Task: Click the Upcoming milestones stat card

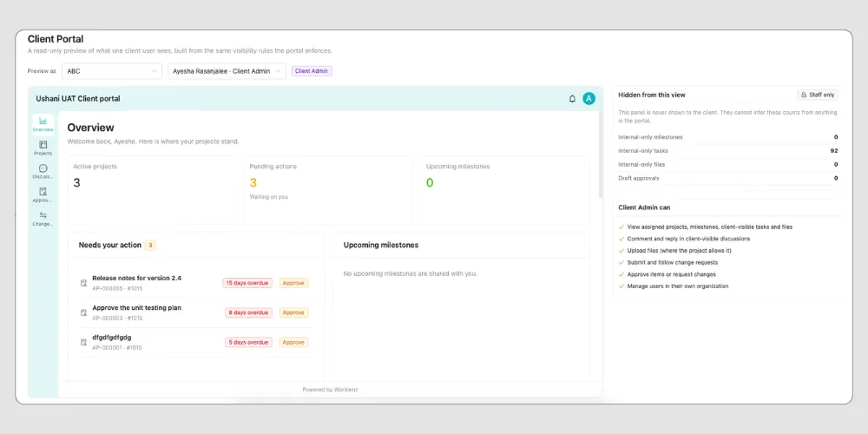Action: click(x=505, y=190)
